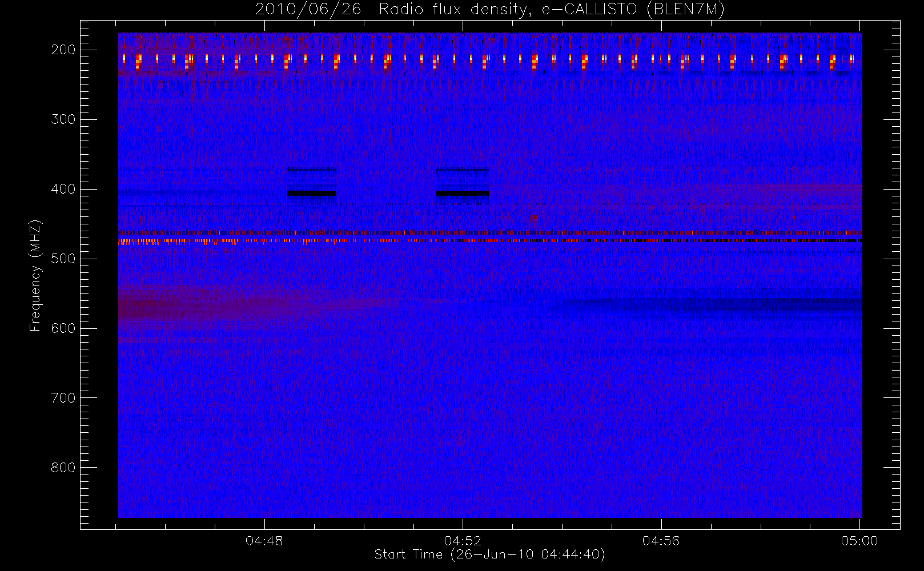This screenshot has width=924, height=571.
Task: Select the 200 frequency axis label
Action: coord(63,50)
